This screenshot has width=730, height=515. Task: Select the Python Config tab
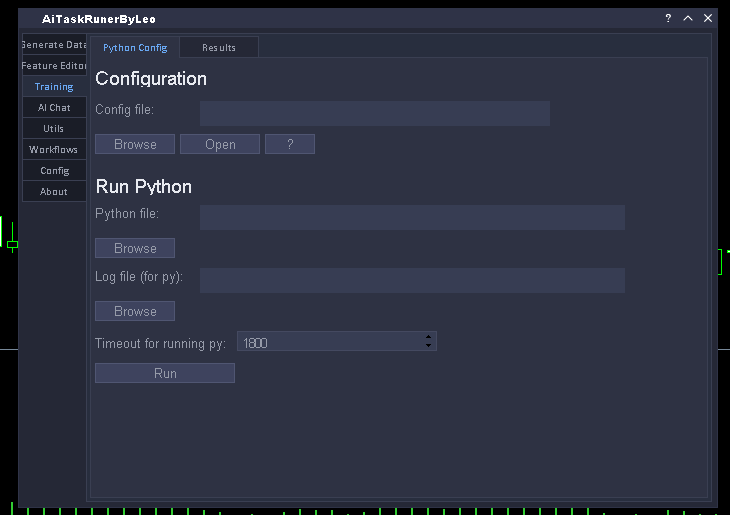(x=135, y=48)
